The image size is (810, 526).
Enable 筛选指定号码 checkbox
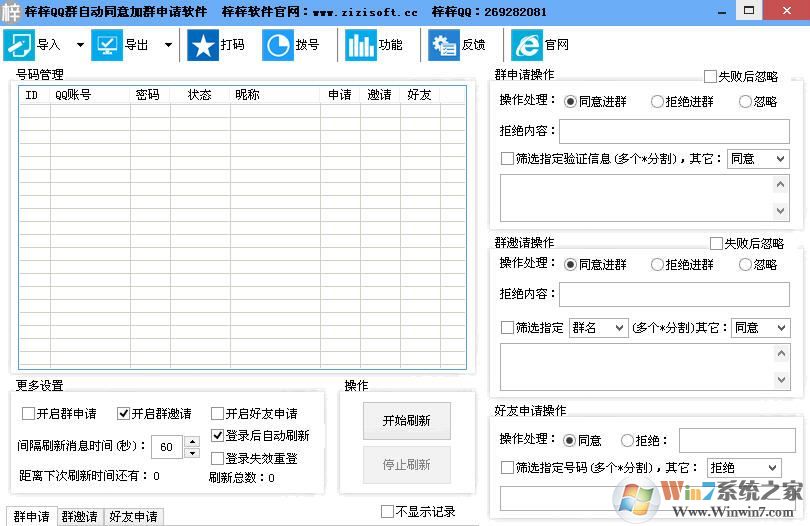point(507,468)
